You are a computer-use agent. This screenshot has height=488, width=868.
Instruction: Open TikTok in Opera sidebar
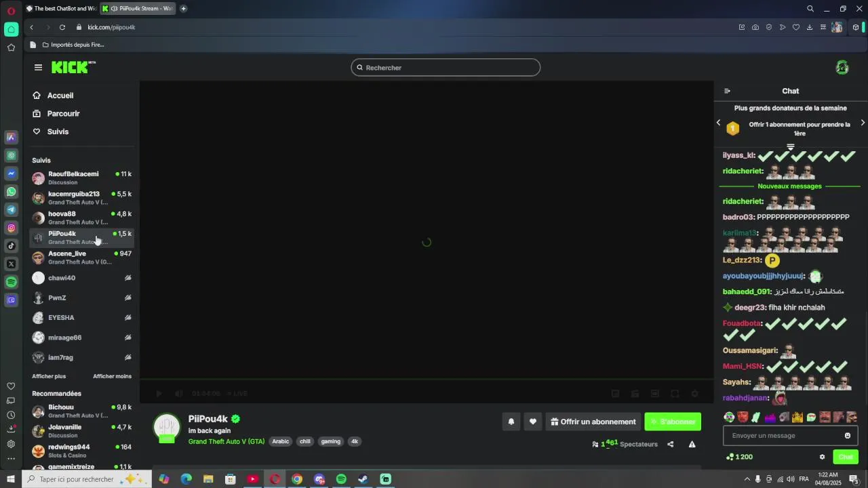pyautogui.click(x=11, y=246)
